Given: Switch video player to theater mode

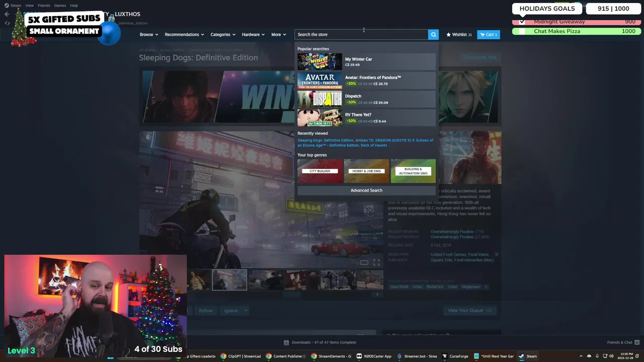Looking at the screenshot, I should click(364, 262).
